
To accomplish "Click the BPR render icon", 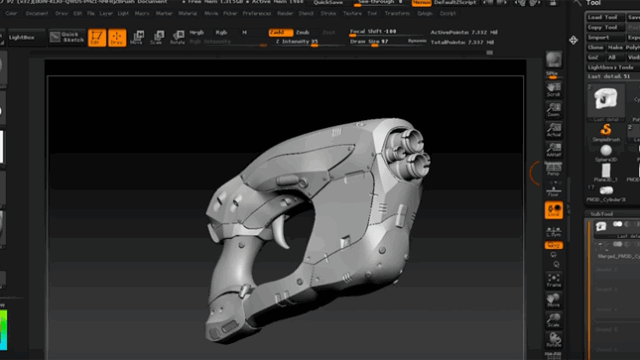I will [553, 60].
